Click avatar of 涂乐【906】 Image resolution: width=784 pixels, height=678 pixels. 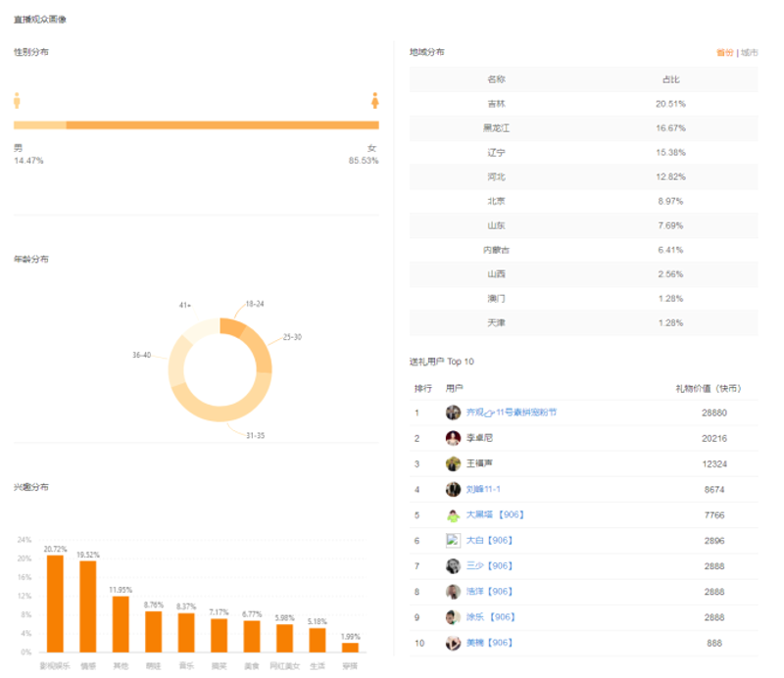pyautogui.click(x=453, y=617)
